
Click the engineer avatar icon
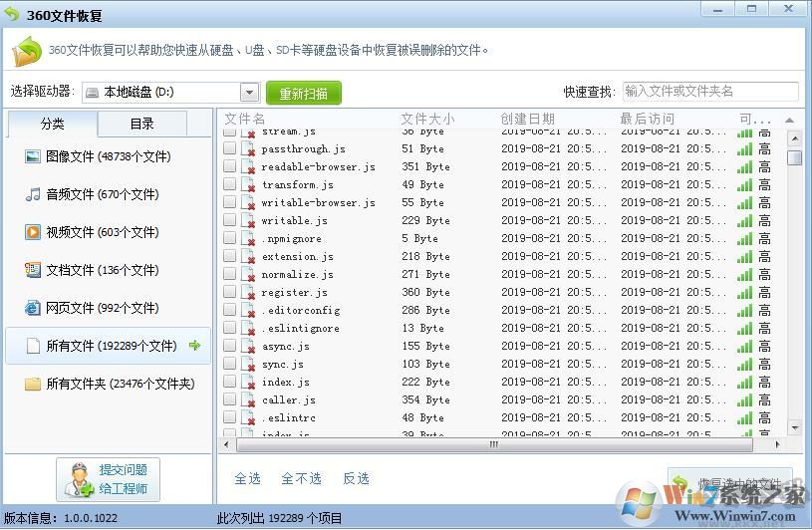(x=79, y=480)
